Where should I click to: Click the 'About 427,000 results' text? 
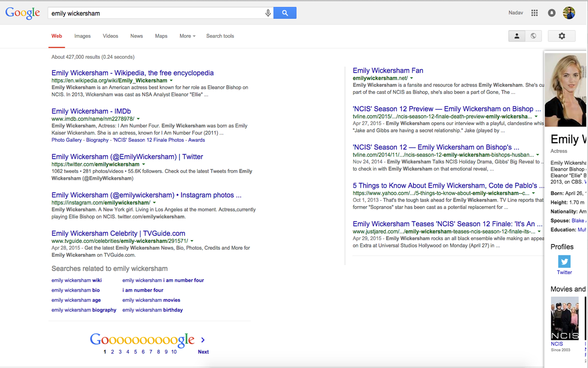coord(93,57)
